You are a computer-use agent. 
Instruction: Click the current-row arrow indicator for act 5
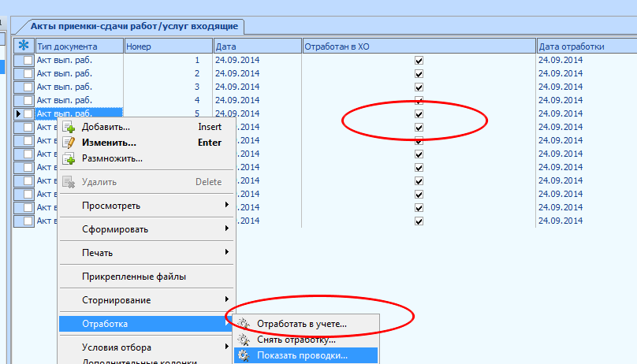pos(18,113)
